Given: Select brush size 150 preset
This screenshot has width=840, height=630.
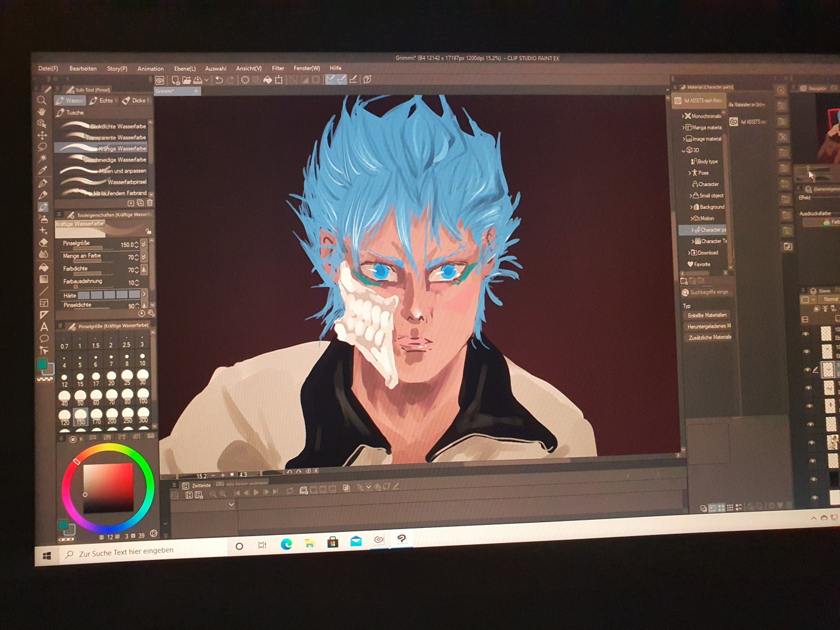Looking at the screenshot, I should tap(80, 415).
